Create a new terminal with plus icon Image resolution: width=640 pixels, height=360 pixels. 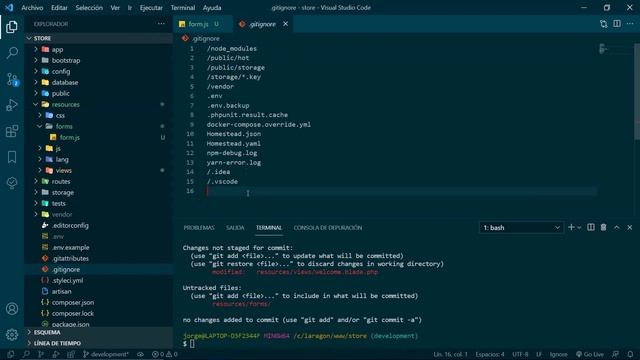click(x=571, y=227)
